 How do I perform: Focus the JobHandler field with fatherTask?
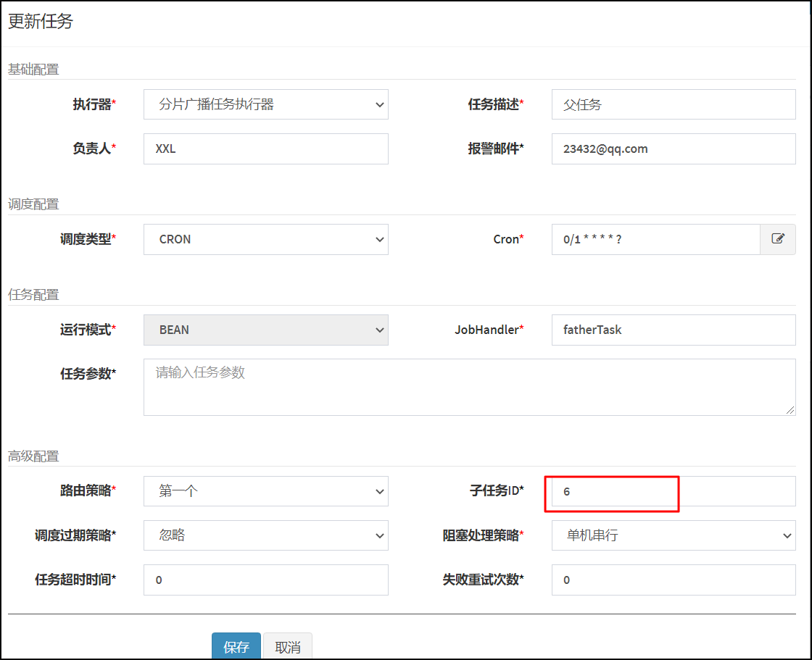click(674, 330)
